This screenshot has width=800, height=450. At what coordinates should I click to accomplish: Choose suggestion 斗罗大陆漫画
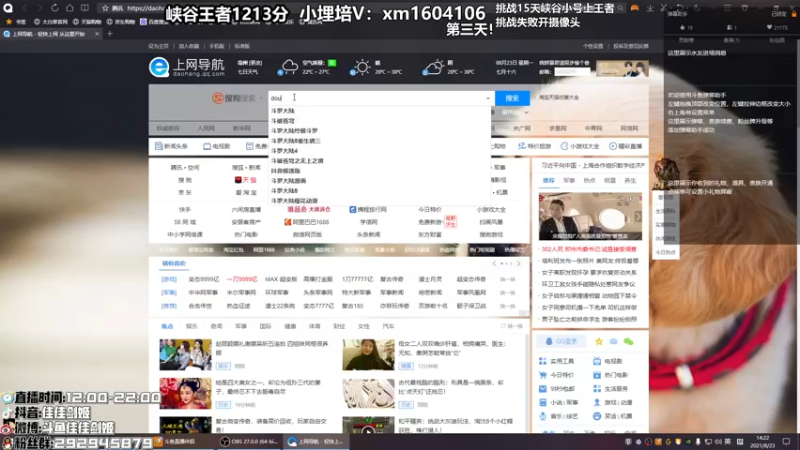click(x=288, y=181)
